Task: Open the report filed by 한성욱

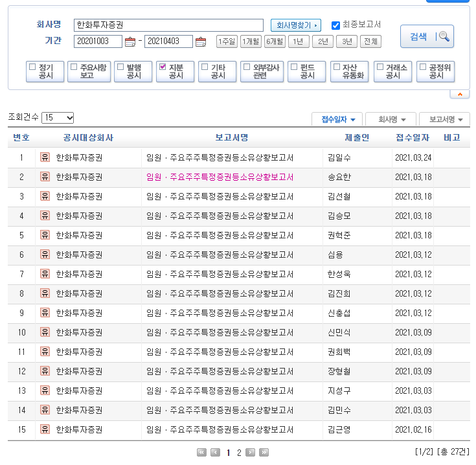Action: click(x=220, y=274)
